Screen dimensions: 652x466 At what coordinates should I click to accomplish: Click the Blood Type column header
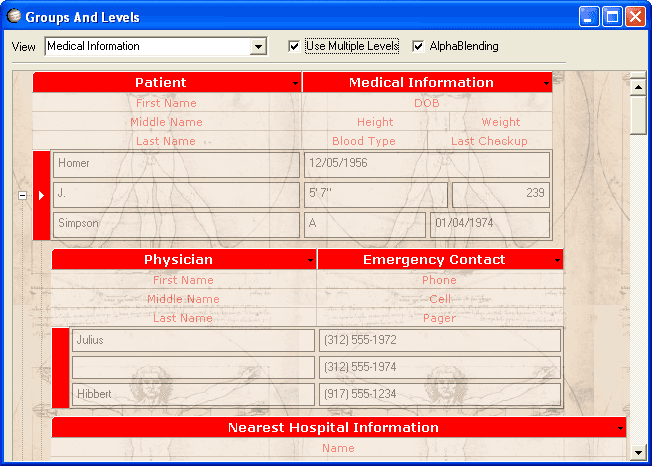coord(364,141)
